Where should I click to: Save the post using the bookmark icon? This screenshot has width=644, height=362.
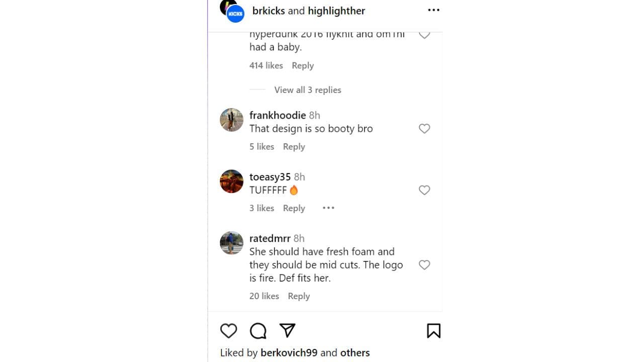(433, 330)
